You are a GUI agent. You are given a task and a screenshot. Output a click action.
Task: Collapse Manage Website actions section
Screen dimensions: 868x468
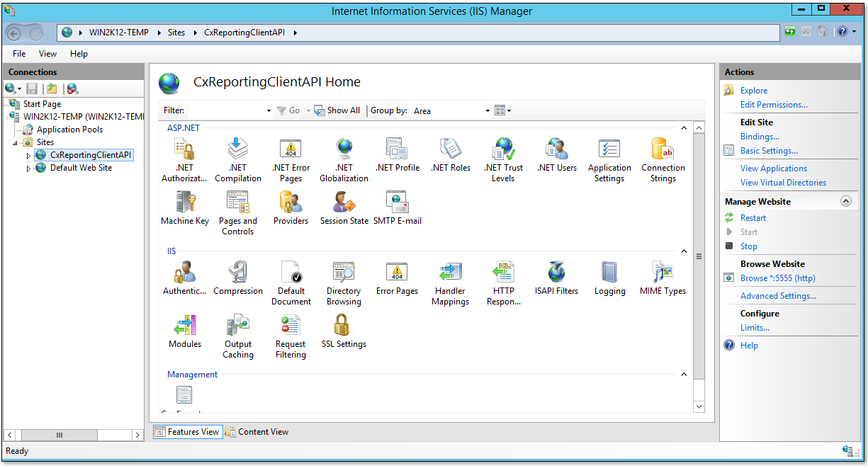click(x=845, y=201)
